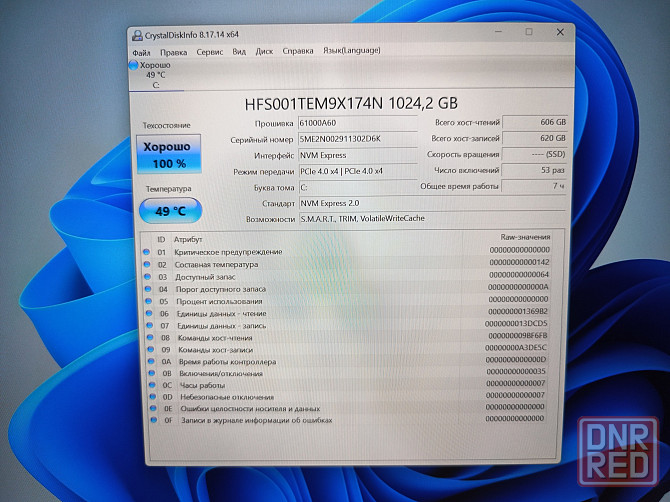Open the Вид menu
The height and width of the screenshot is (502, 670).
pos(239,51)
